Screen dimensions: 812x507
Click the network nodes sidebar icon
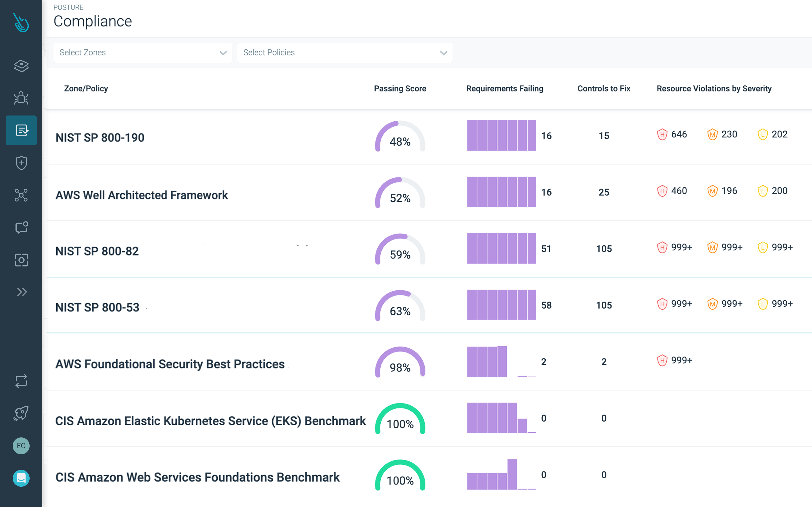tap(21, 195)
